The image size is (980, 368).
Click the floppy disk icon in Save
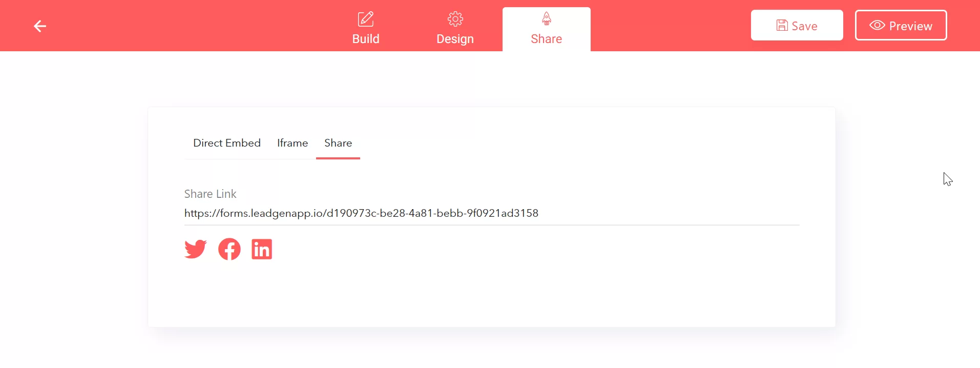[x=782, y=26]
